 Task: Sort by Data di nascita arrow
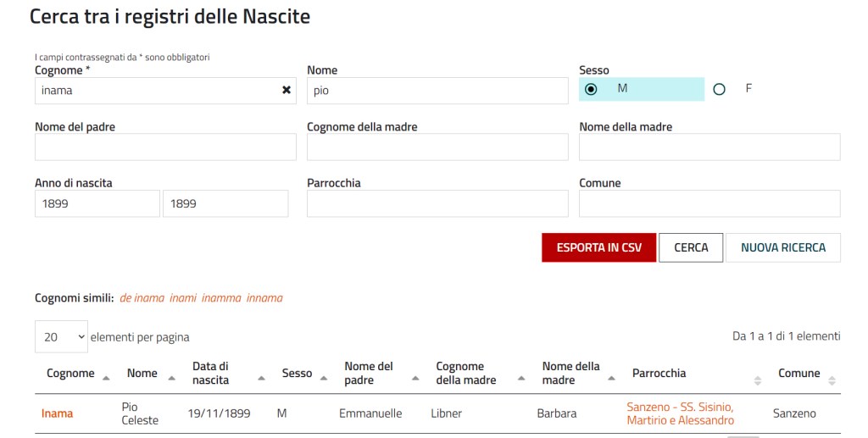coord(262,377)
